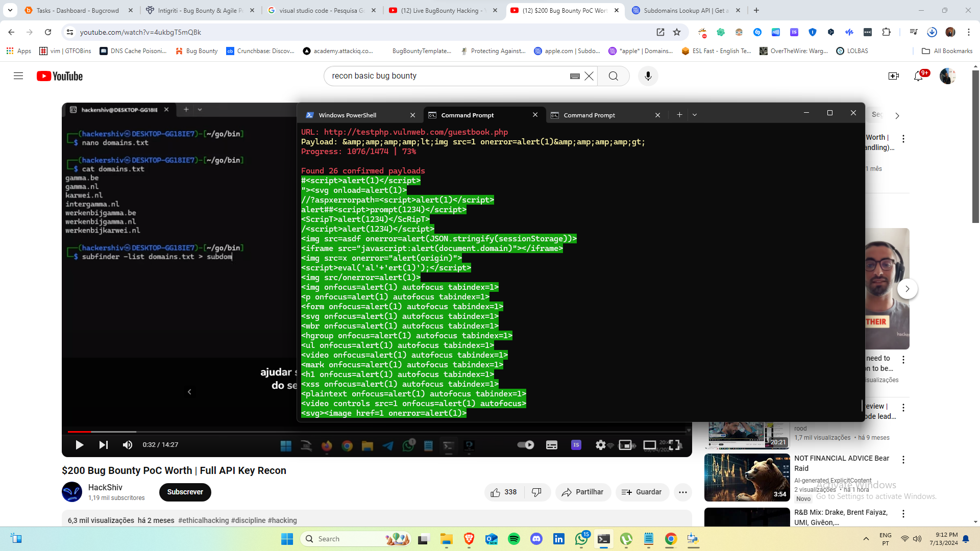The image size is (980, 551).
Task: Click the dislike thumbs-down button
Action: (x=536, y=492)
